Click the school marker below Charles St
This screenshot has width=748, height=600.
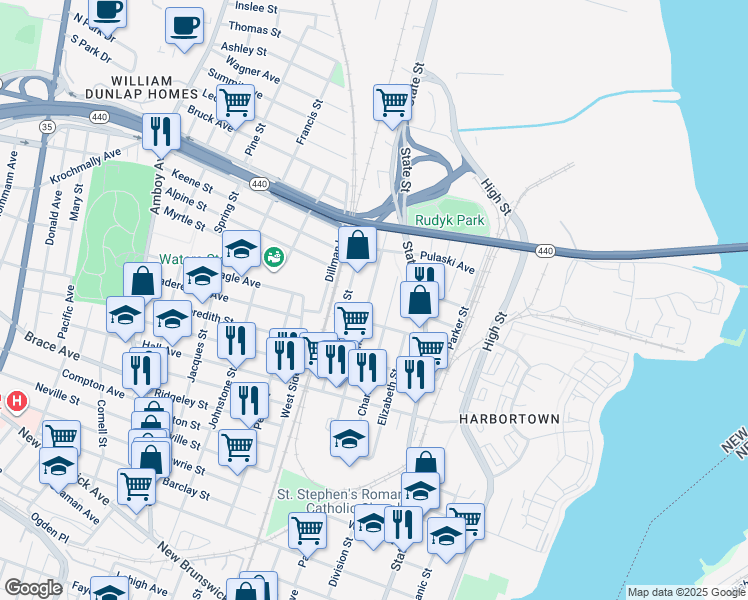[x=349, y=438]
